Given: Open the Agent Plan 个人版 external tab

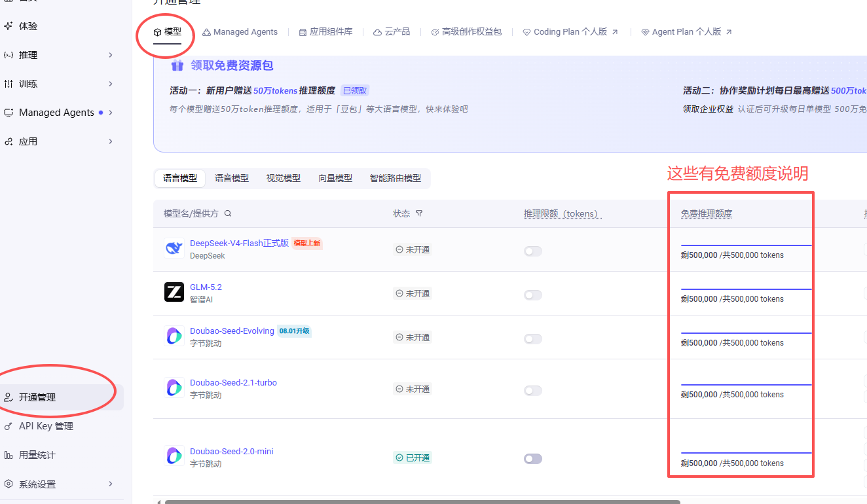Looking at the screenshot, I should click(686, 31).
